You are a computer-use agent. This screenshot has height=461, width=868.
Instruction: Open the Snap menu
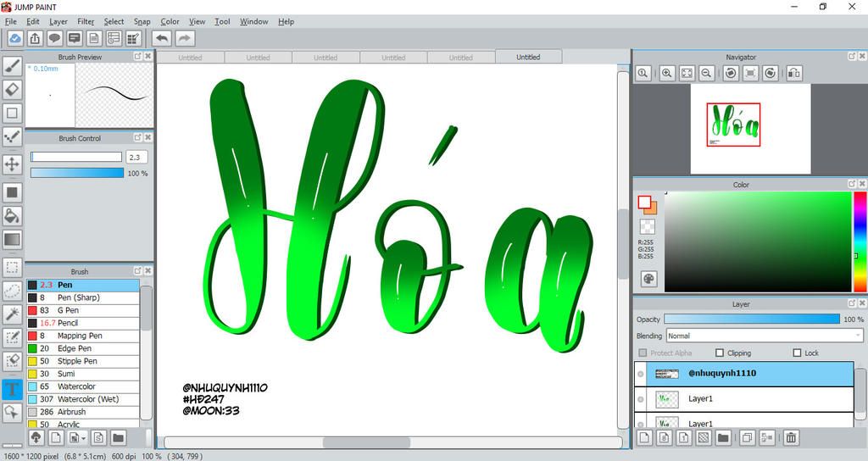coord(142,21)
